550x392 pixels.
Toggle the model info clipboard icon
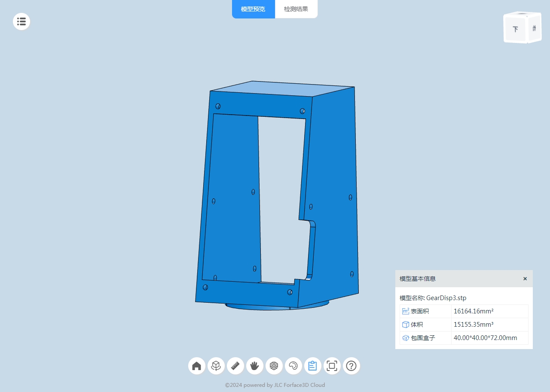[313, 366]
